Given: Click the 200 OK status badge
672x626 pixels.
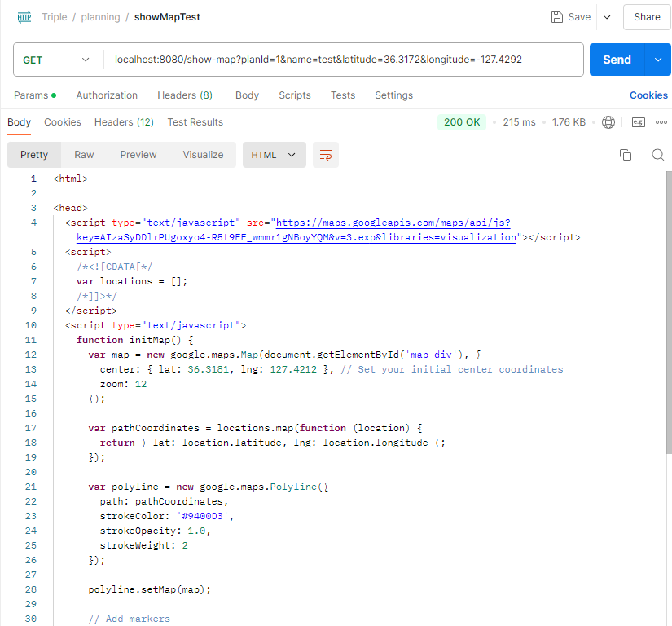Looking at the screenshot, I should point(462,122).
